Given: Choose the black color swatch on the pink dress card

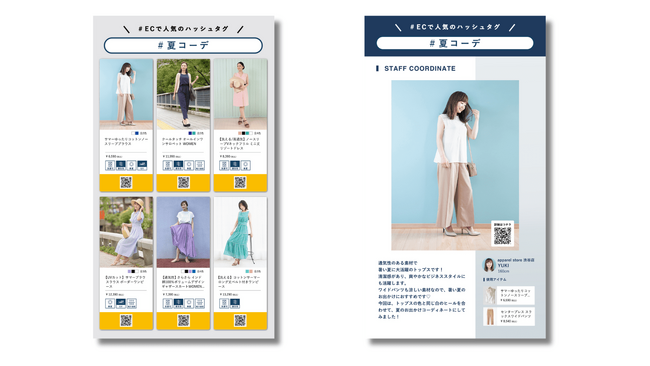Looking at the screenshot, I should point(244,133).
